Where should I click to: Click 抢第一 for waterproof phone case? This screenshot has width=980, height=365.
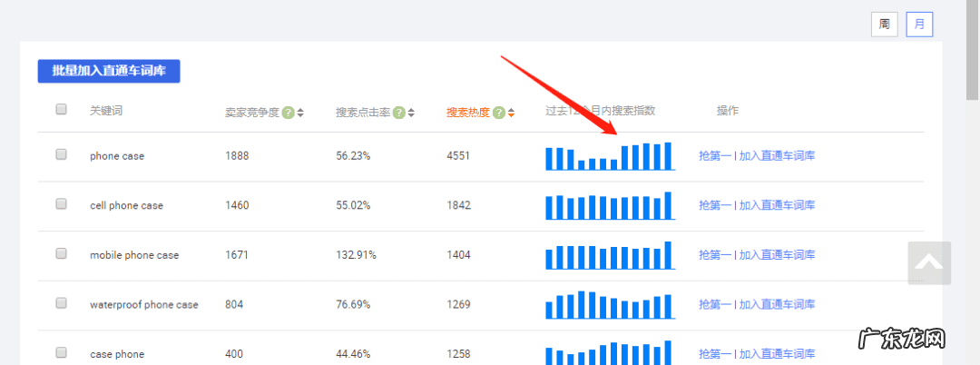tap(715, 305)
